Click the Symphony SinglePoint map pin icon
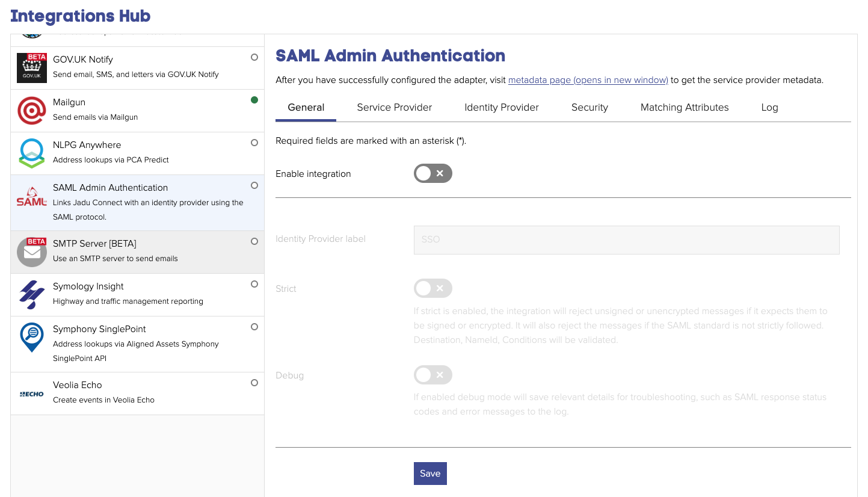The height and width of the screenshot is (497, 868). click(x=32, y=338)
